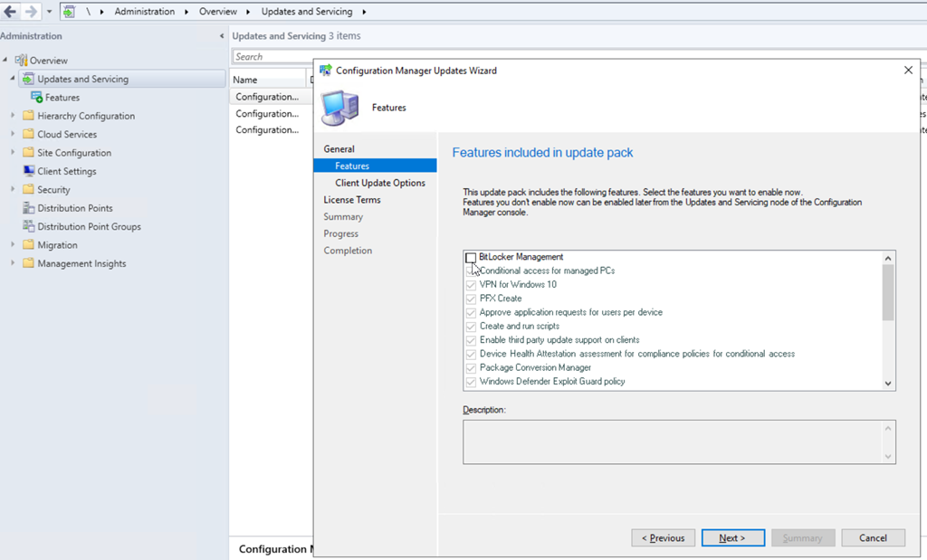The height and width of the screenshot is (560, 927).
Task: Click the Distribution Point Groups icon
Action: point(28,226)
